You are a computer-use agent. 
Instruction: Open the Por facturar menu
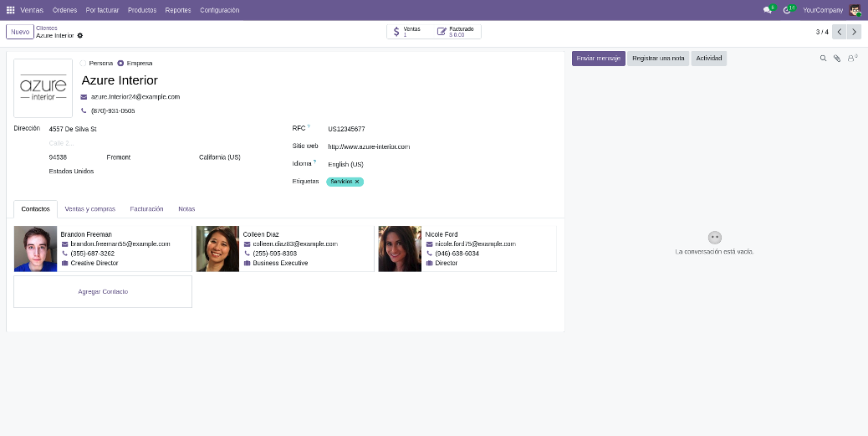click(102, 10)
